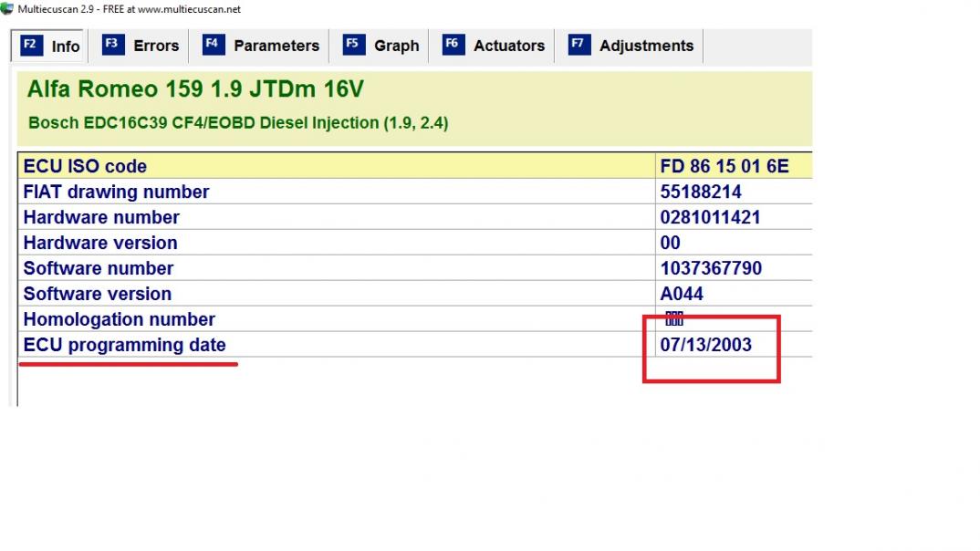
Task: Select the Software number label
Action: click(x=99, y=268)
